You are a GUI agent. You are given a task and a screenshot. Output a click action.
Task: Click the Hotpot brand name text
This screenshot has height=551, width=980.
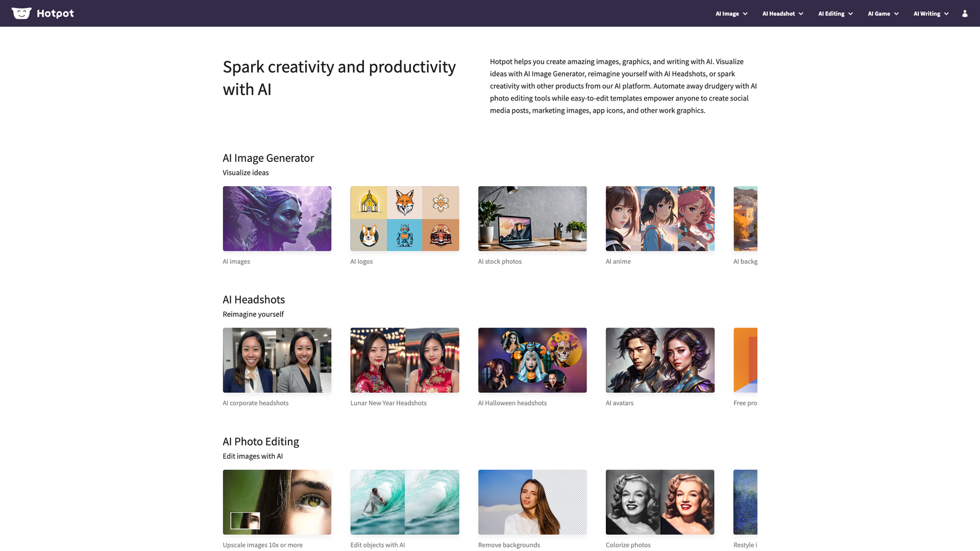point(55,14)
